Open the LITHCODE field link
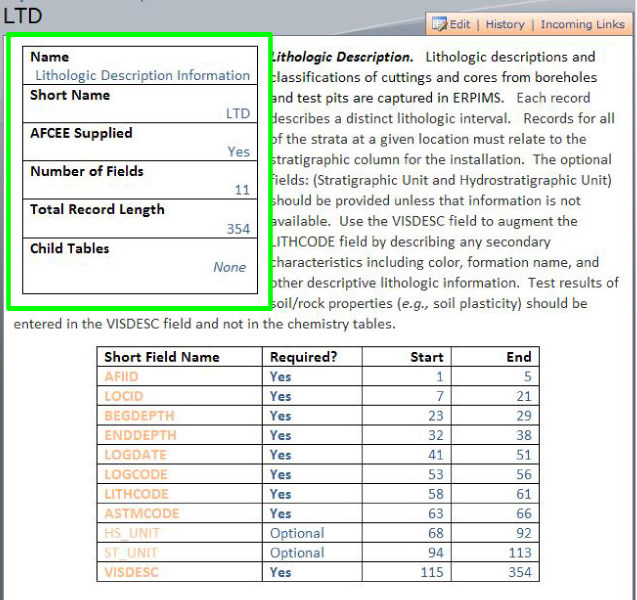637x600 pixels. pos(137,494)
